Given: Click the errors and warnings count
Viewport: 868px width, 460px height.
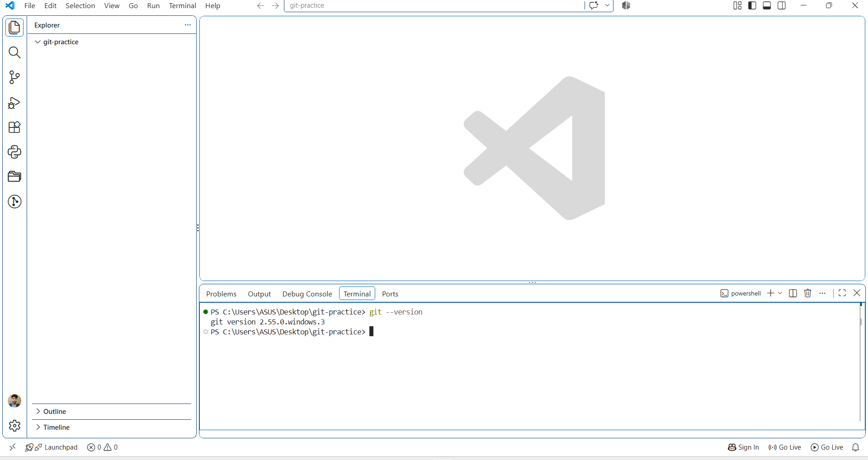Looking at the screenshot, I should click(x=103, y=447).
